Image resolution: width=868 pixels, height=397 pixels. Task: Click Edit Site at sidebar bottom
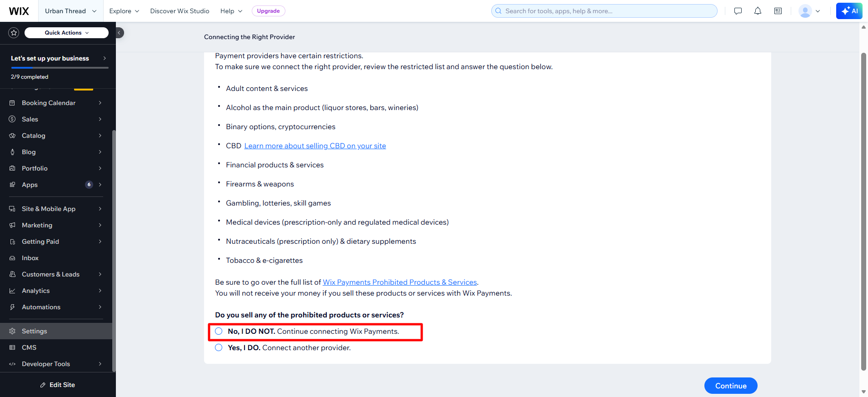click(x=58, y=385)
